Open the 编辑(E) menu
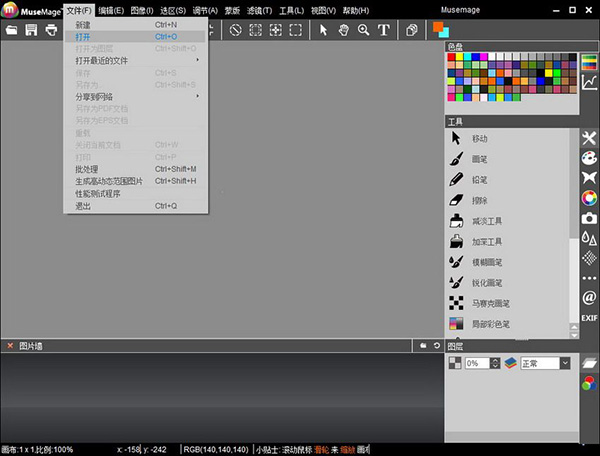 pyautogui.click(x=111, y=11)
